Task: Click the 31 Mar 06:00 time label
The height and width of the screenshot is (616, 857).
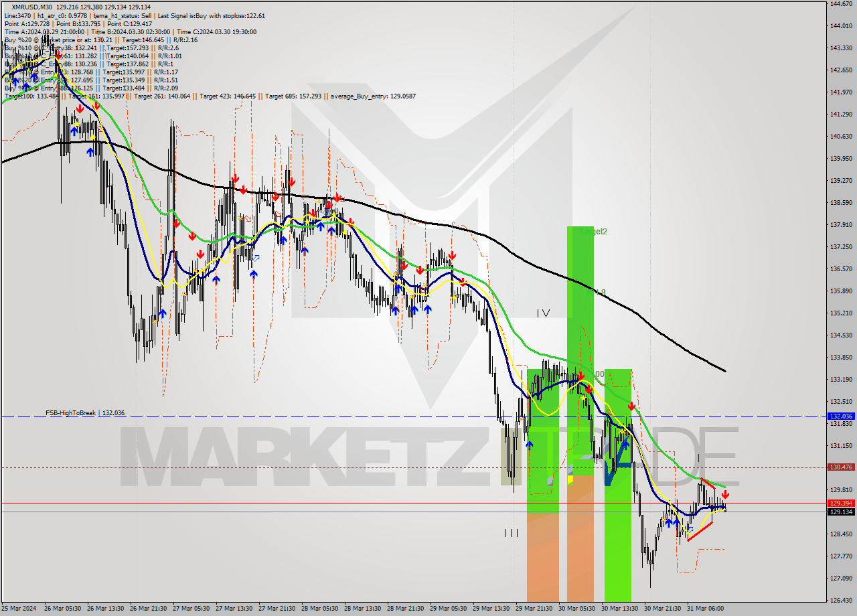Action: [705, 609]
